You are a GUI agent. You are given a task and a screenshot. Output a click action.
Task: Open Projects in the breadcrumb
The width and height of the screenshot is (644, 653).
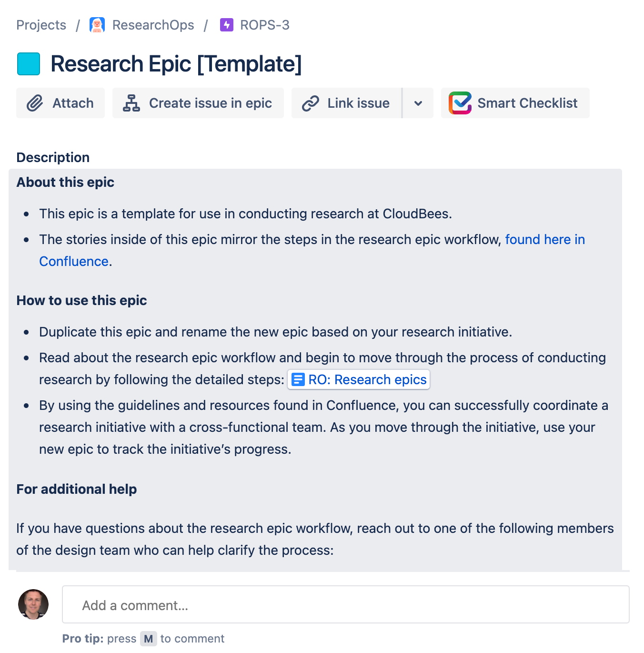pyautogui.click(x=41, y=25)
